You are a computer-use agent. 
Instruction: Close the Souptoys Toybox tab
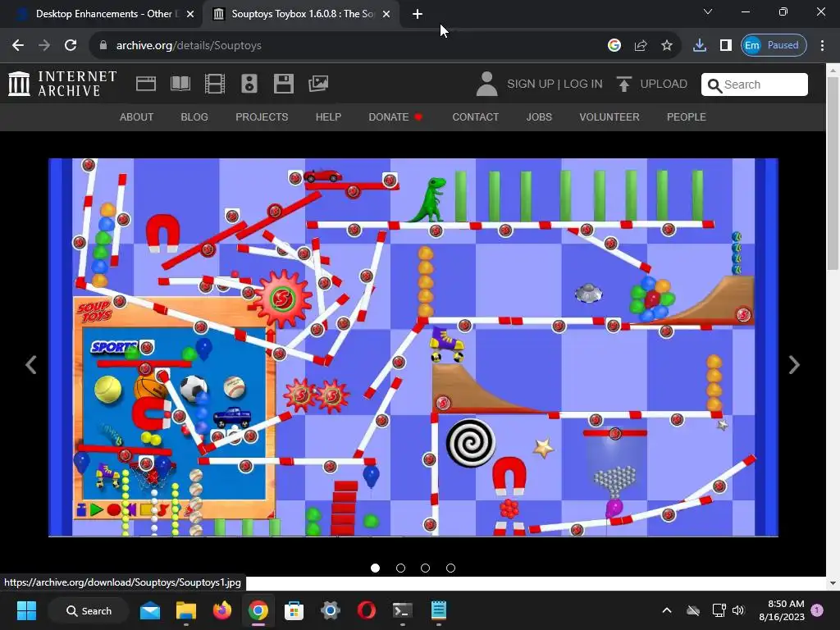point(386,14)
